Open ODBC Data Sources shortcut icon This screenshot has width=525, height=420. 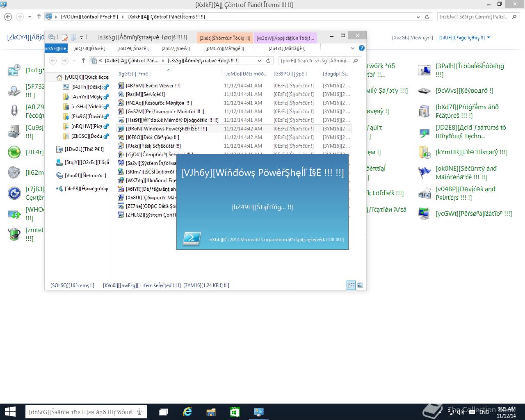(121, 206)
